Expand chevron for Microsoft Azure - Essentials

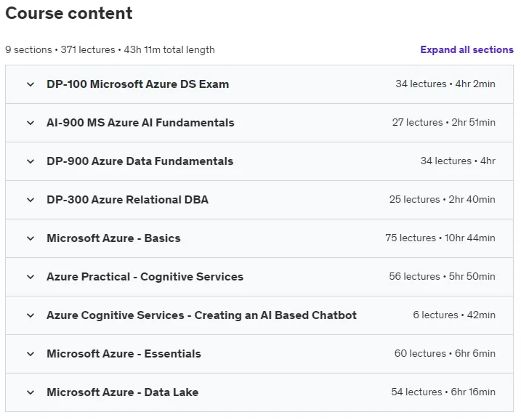[31, 354]
